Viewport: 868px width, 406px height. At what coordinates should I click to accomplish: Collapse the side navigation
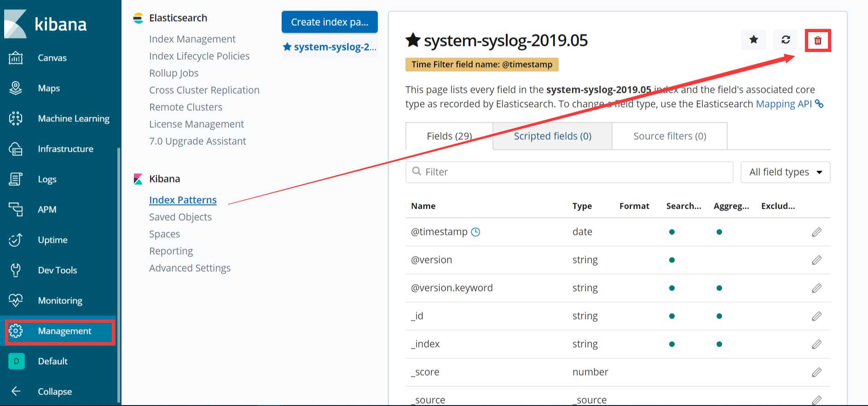(55, 392)
